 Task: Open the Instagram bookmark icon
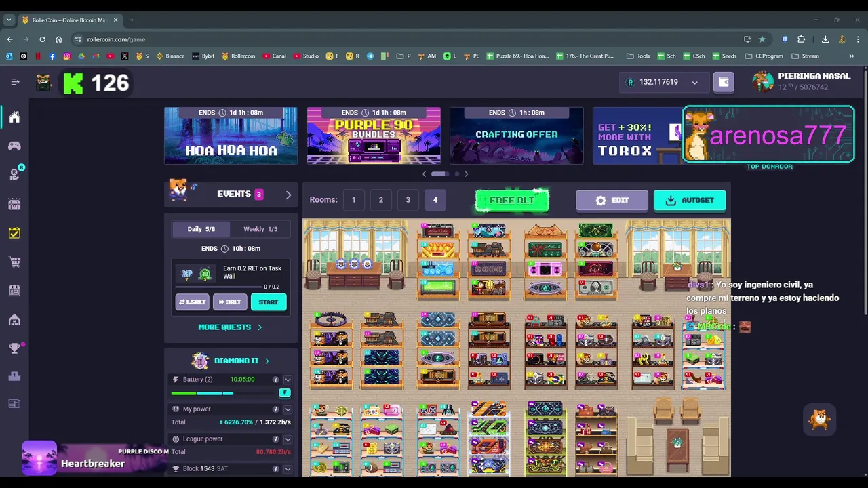coord(66,56)
